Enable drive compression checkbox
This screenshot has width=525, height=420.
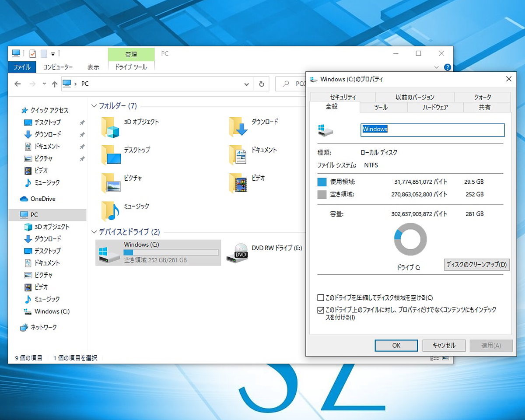point(321,298)
